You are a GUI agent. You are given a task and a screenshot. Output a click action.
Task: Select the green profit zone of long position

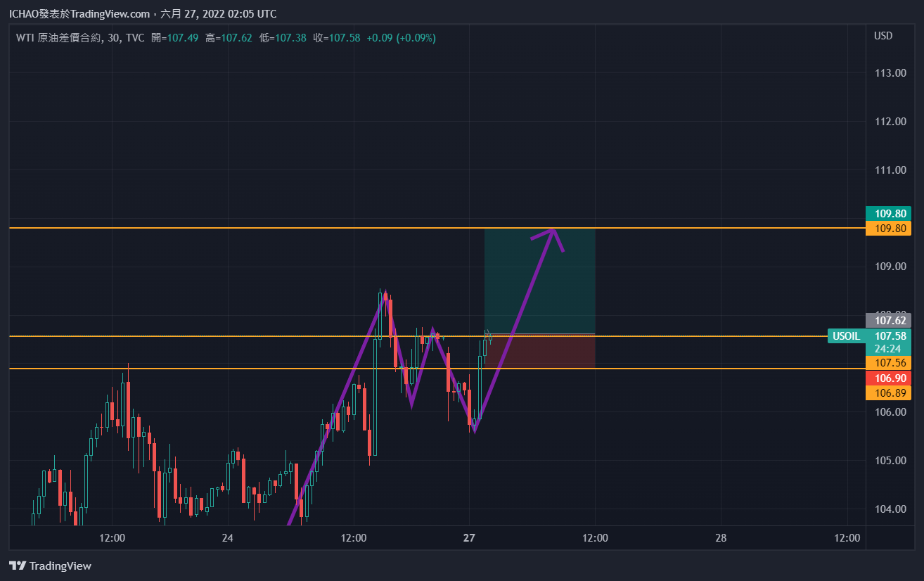tap(540, 281)
